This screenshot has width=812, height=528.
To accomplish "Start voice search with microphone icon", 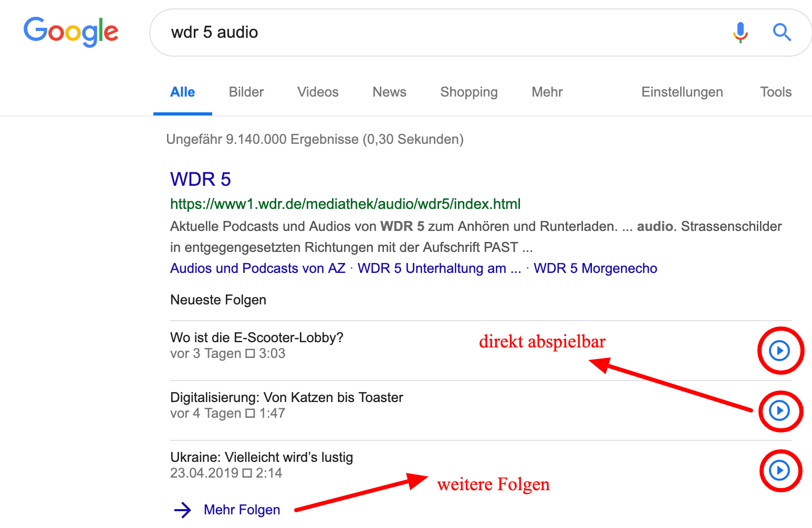I will tap(740, 32).
